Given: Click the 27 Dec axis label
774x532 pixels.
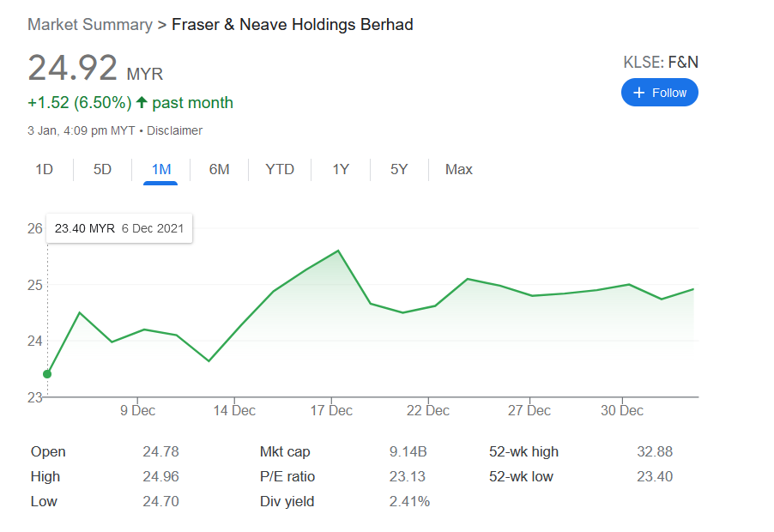Looking at the screenshot, I should click(529, 410).
